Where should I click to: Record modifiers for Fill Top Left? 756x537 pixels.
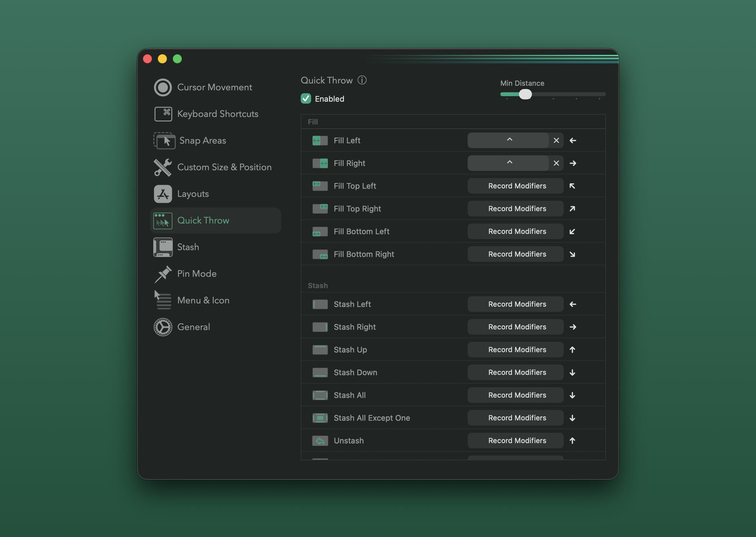click(515, 186)
